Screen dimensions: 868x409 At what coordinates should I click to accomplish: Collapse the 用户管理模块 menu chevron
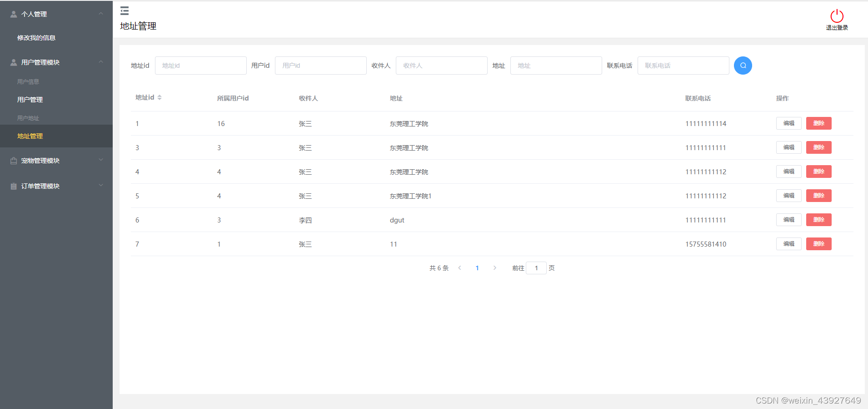point(101,62)
